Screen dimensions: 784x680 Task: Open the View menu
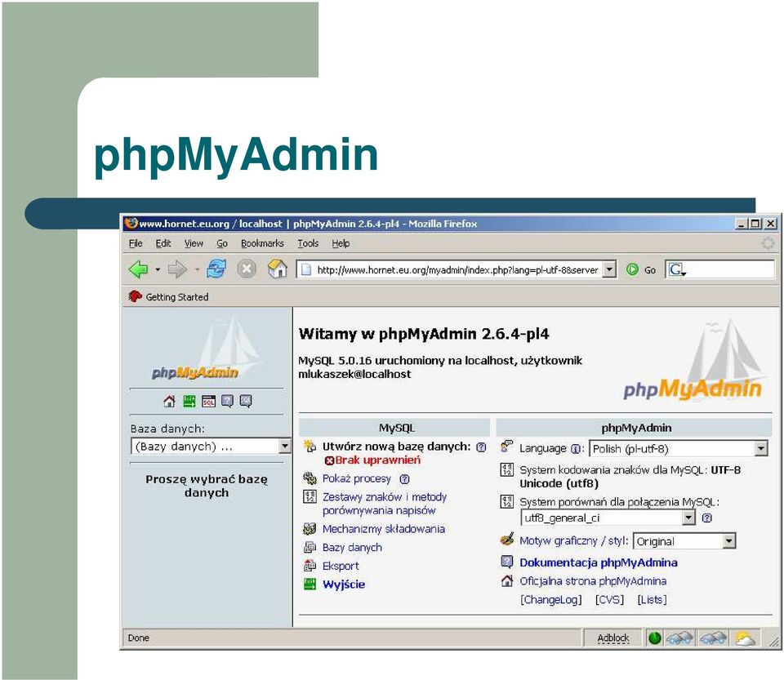[194, 243]
